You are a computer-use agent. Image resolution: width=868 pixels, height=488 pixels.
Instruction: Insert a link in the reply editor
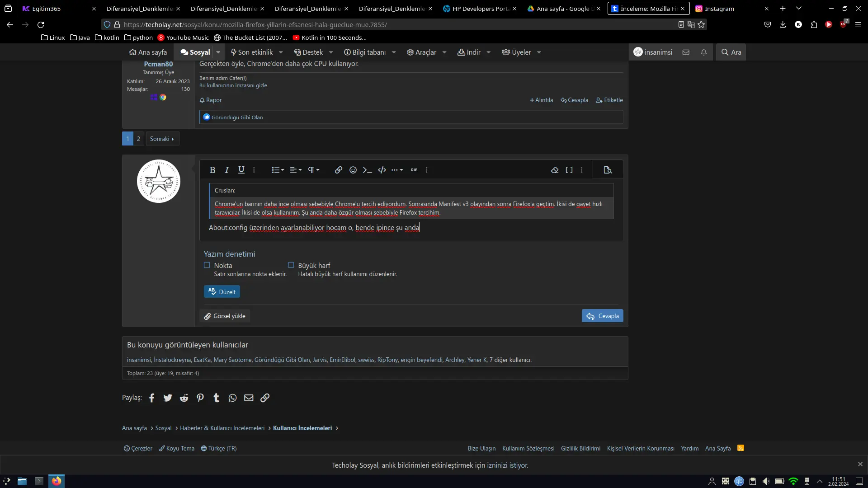point(339,170)
